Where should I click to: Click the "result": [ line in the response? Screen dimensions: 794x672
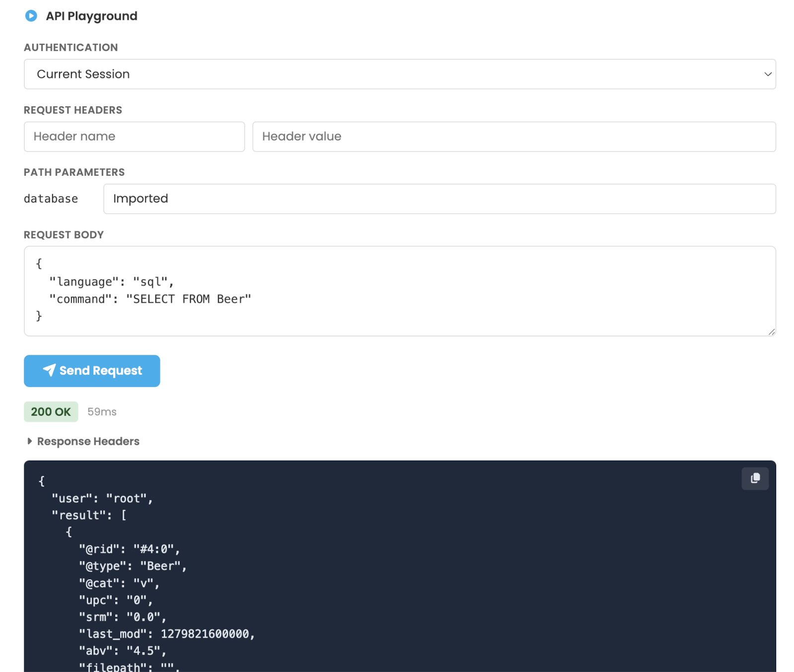click(x=89, y=515)
